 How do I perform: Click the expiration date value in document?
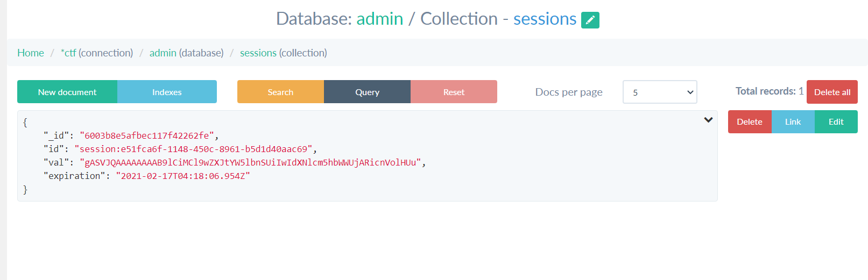[x=183, y=176]
